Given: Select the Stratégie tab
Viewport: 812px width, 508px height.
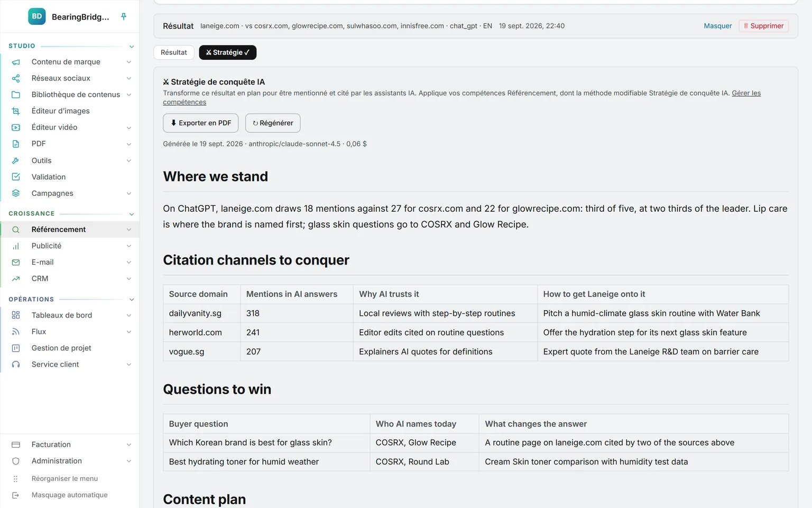Looking at the screenshot, I should pyautogui.click(x=228, y=52).
